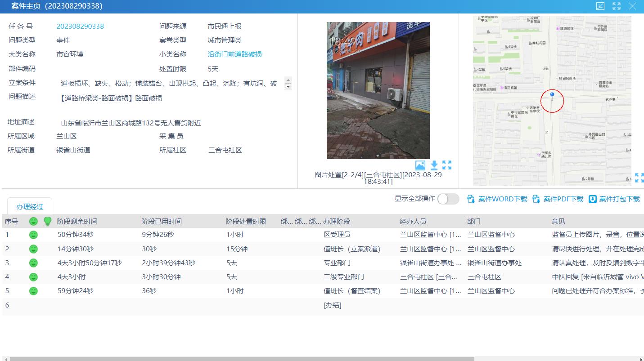Click the 城市管理类 case type value
Viewport: 644px width, 361px height.
(x=225, y=40)
